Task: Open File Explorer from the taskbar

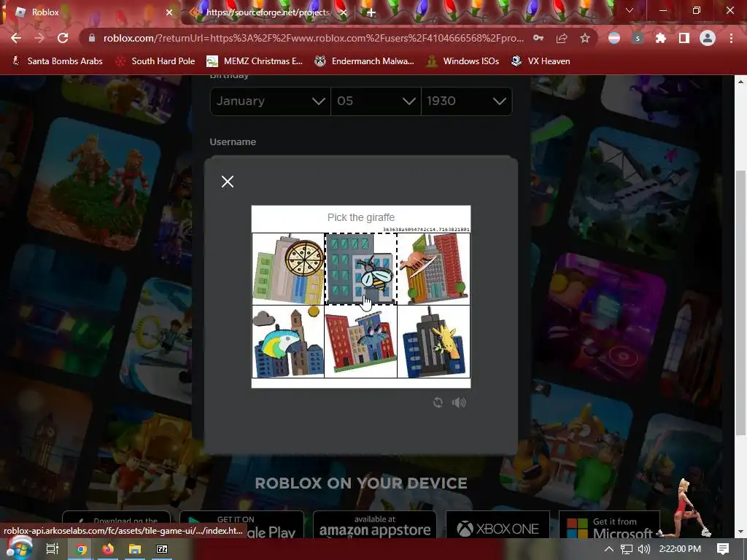Action: 135,549
